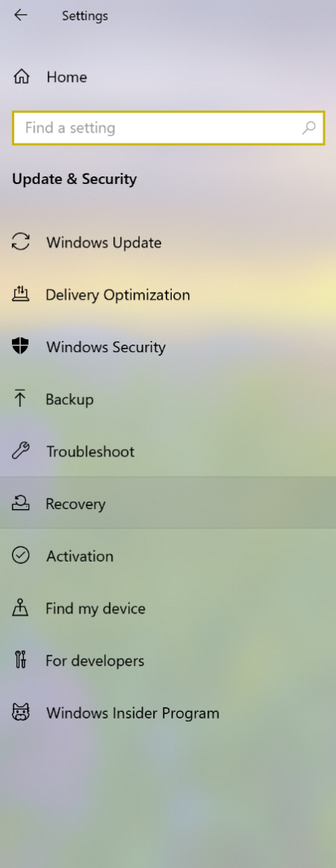
Task: Click the Windows Security shield icon
Action: coord(20,347)
